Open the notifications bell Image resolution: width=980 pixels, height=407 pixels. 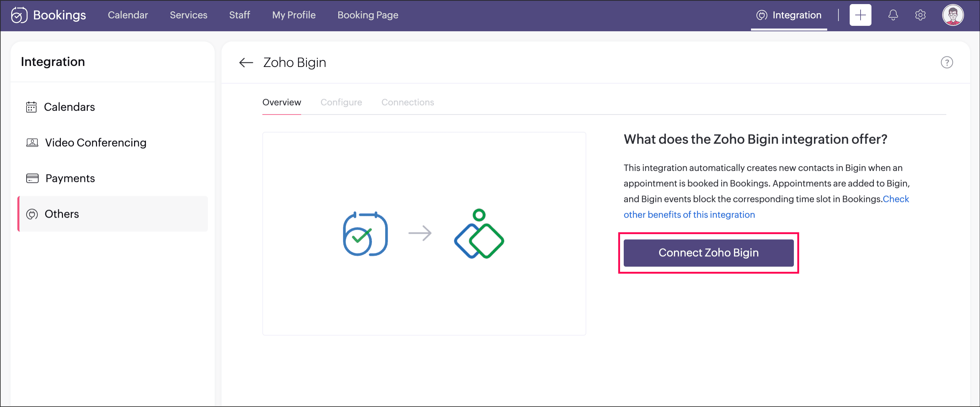click(893, 15)
